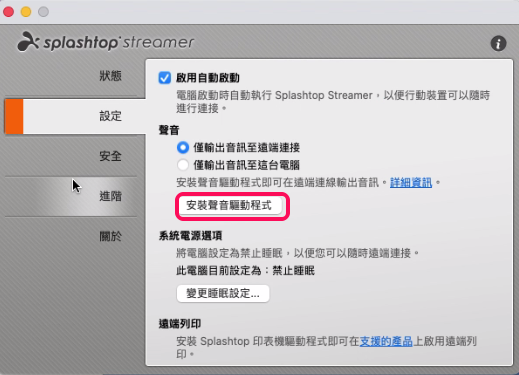Open the 關於 tab

(x=71, y=236)
